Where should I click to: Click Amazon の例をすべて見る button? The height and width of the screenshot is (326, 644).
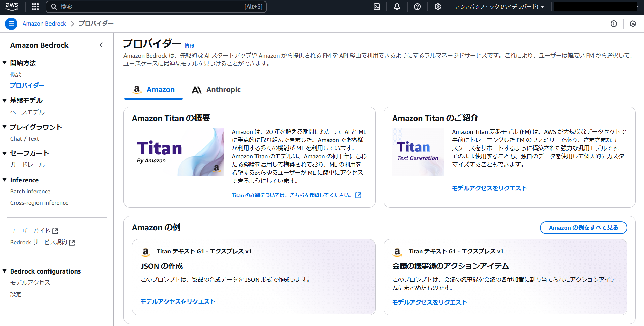tap(583, 228)
